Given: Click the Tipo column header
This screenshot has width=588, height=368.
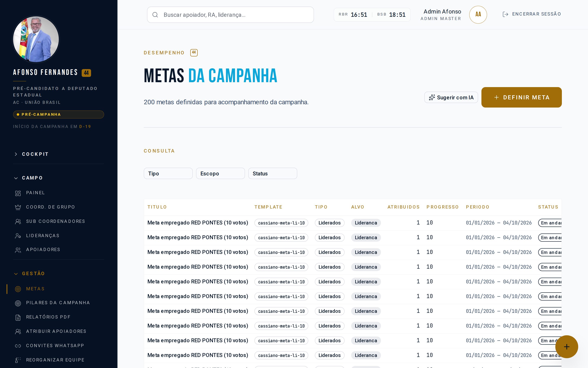Looking at the screenshot, I should pos(321,207).
